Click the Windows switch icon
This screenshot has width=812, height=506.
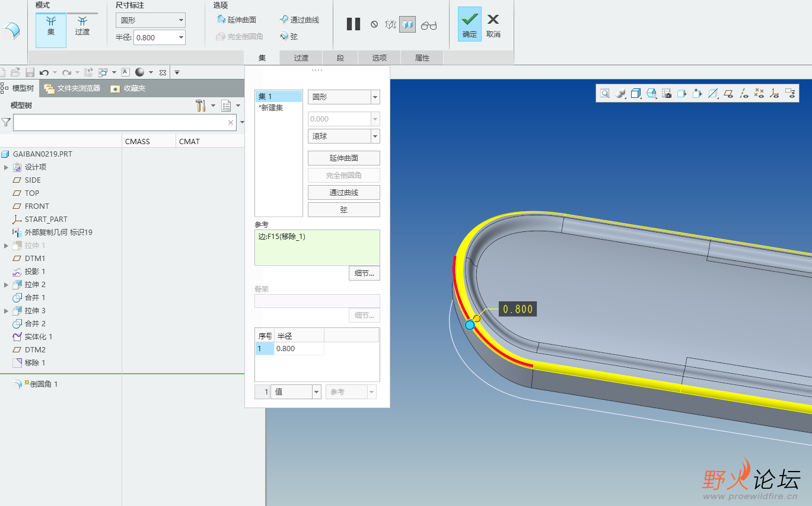103,72
